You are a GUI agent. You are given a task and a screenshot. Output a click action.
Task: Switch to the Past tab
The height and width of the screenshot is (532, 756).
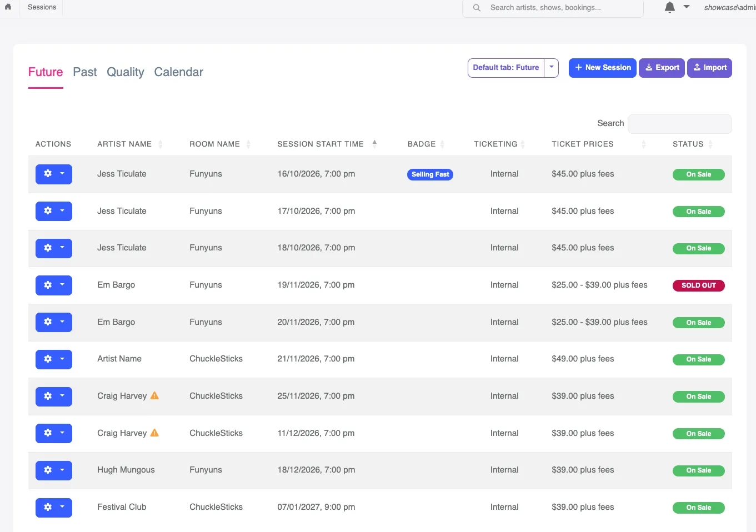(85, 72)
